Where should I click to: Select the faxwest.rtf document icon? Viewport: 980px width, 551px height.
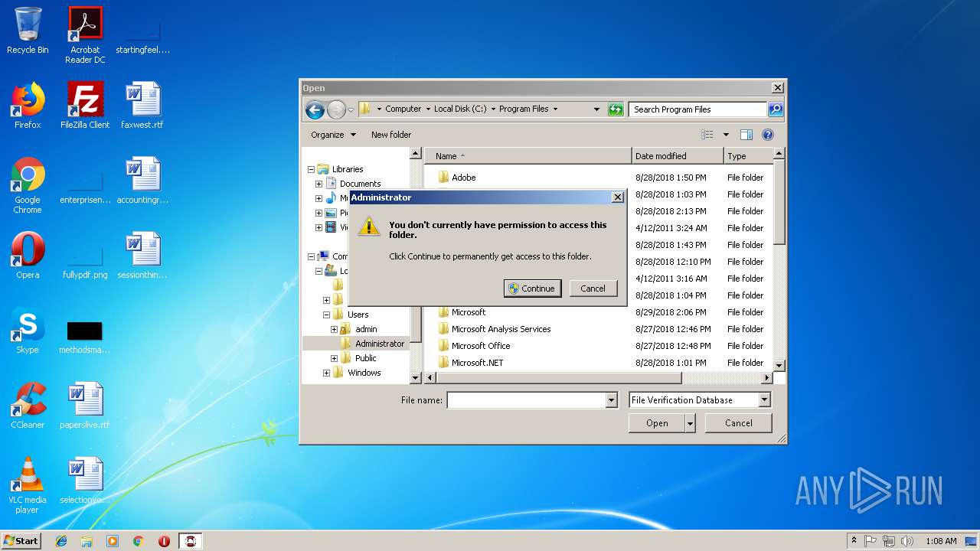tap(142, 106)
